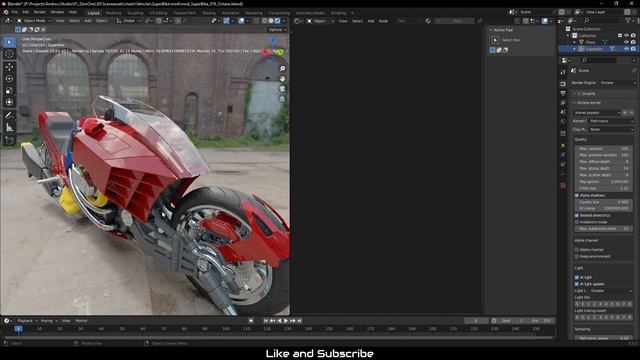The image size is (640, 360).
Task: Open the Output properties tab
Action: click(x=563, y=93)
